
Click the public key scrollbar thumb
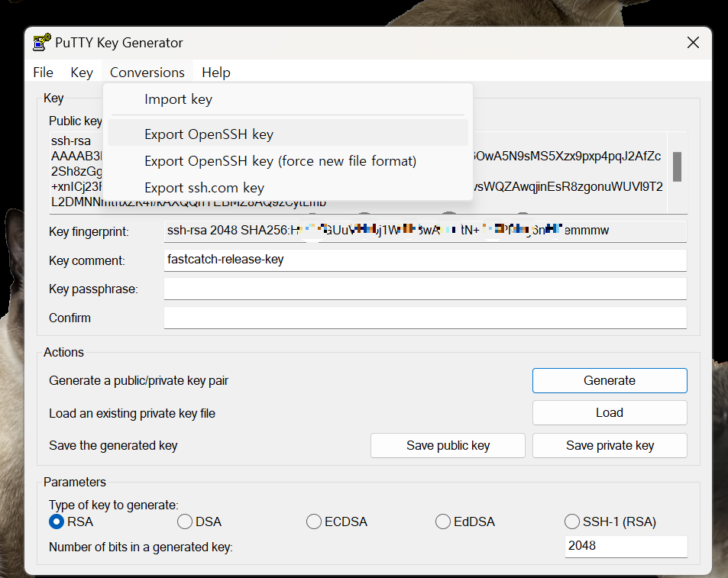677,166
